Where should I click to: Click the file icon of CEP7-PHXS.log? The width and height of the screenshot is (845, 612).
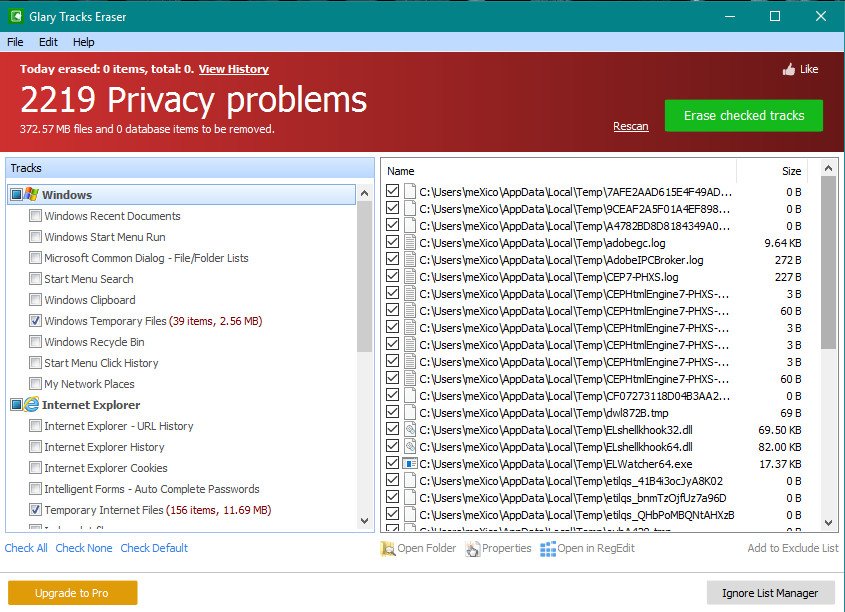coord(410,277)
